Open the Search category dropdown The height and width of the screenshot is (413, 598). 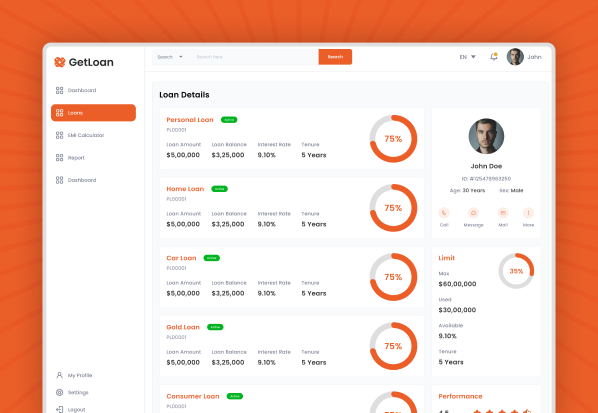tap(170, 57)
